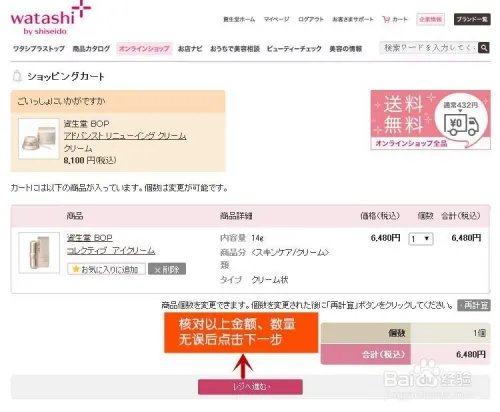Viewport: 500px width, 412px height.
Task: Open the quantity dropdown showing 1
Action: coord(421,239)
